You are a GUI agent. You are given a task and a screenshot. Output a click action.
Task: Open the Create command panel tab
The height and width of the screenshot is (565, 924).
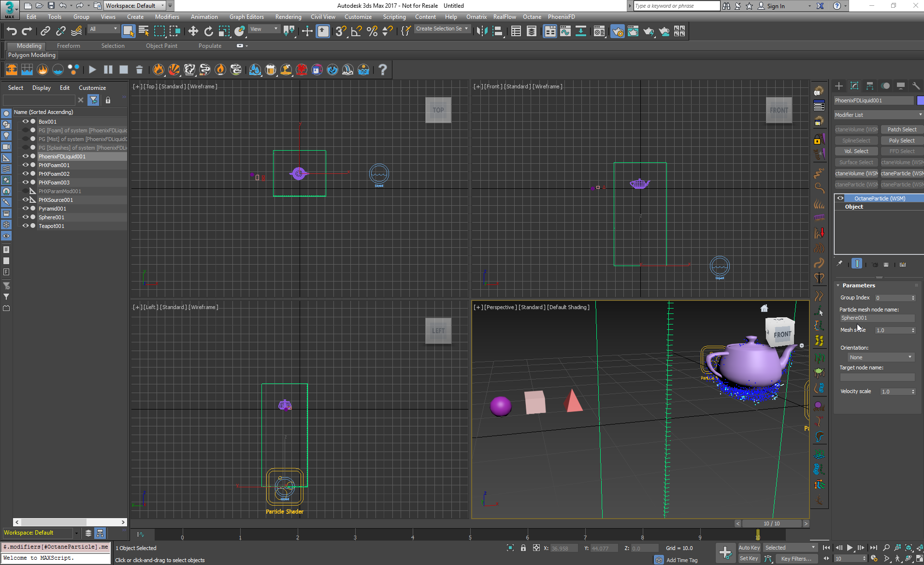point(839,86)
